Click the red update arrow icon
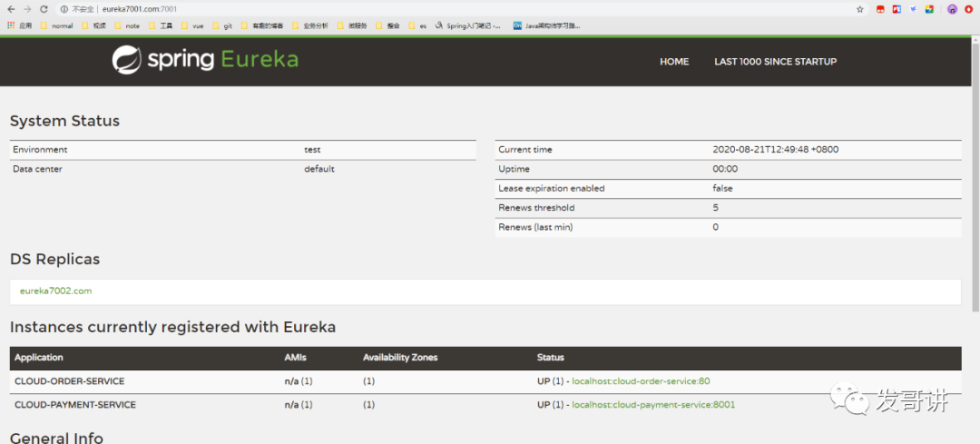 [x=968, y=9]
